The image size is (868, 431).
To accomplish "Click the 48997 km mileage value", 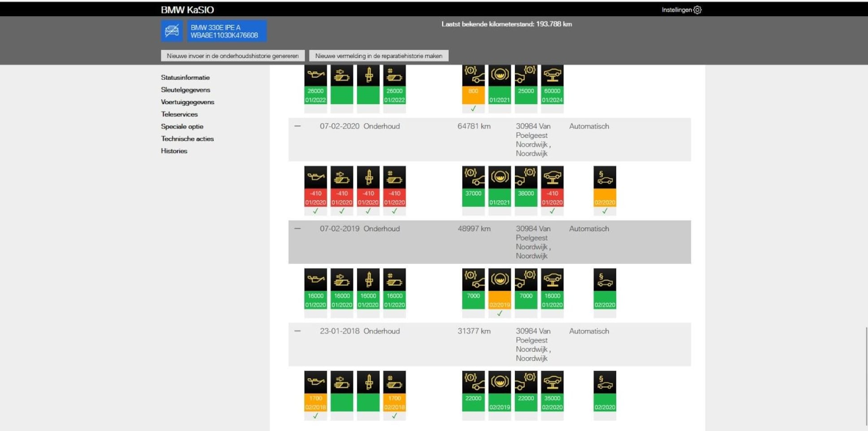I will [474, 229].
